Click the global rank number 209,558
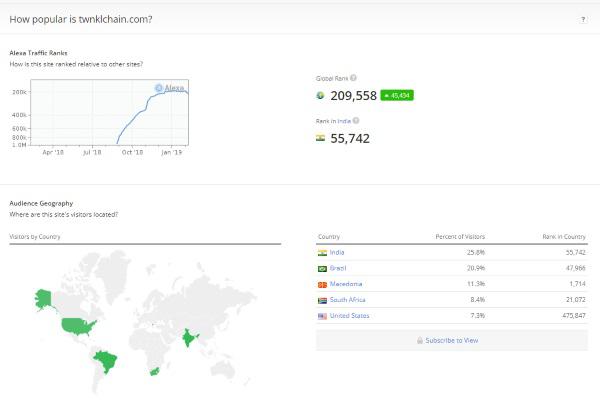600x418 pixels. pos(354,96)
